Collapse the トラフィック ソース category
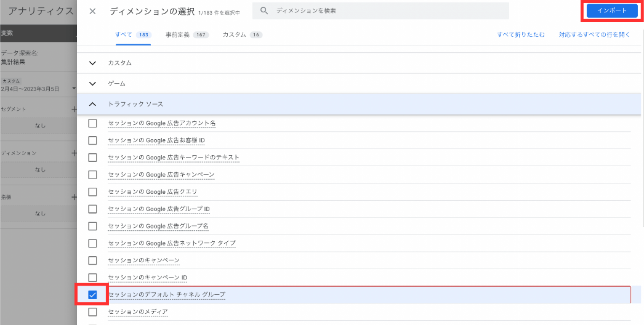The image size is (644, 325). [x=92, y=105]
